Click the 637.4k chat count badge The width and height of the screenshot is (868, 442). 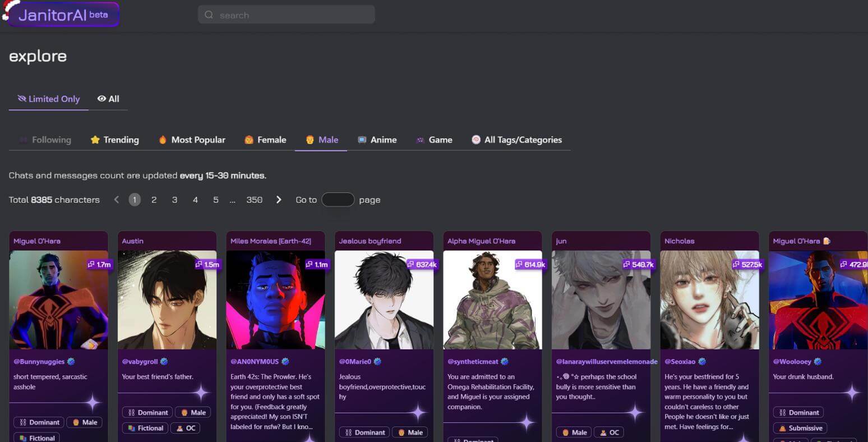(x=422, y=264)
